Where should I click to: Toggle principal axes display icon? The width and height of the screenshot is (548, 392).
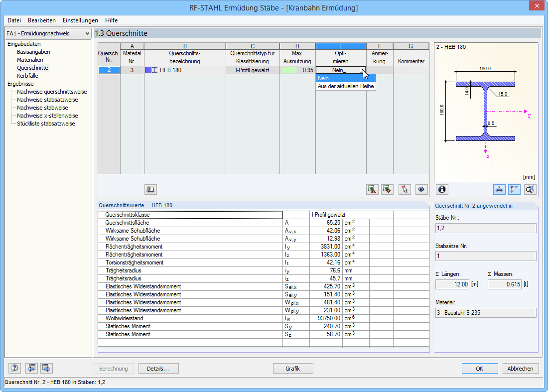tap(515, 189)
